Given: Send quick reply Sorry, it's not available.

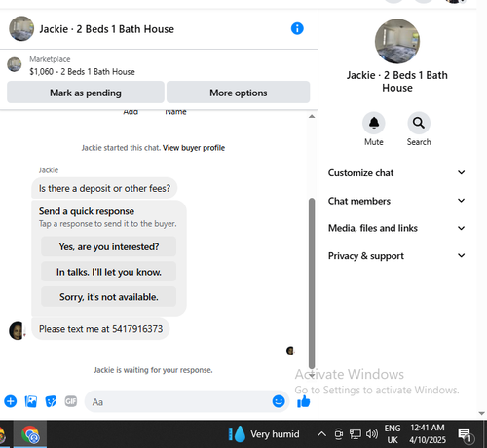Looking at the screenshot, I should [x=108, y=297].
